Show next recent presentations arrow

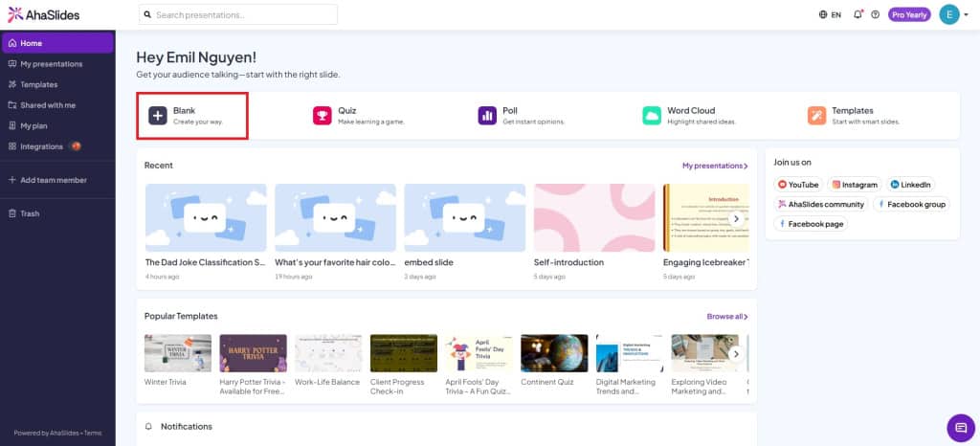tap(736, 218)
